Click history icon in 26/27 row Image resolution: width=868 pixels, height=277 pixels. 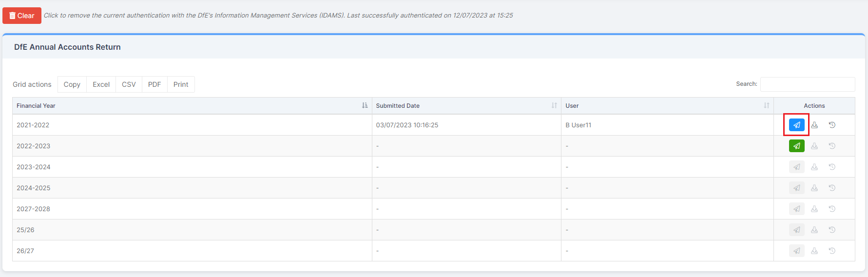[832, 251]
